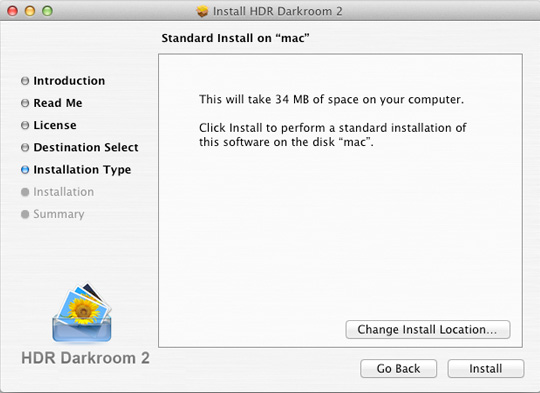Click the blue Installation Type bullet
The image size is (540, 393).
(25, 170)
